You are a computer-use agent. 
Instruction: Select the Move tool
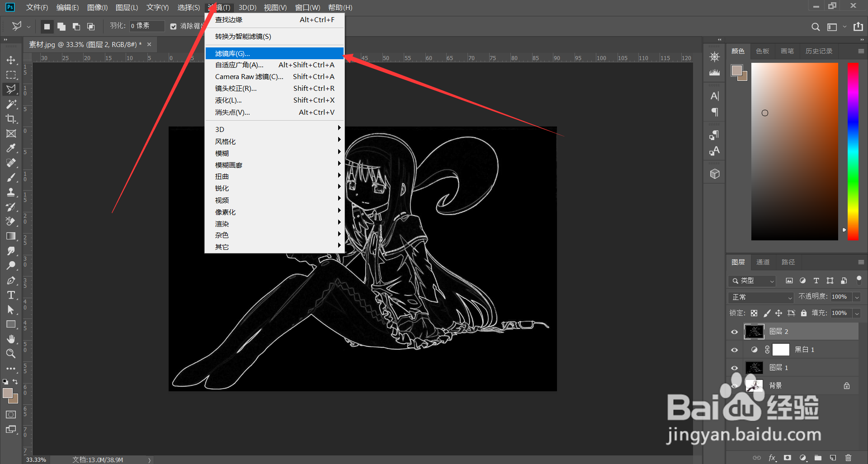point(11,60)
